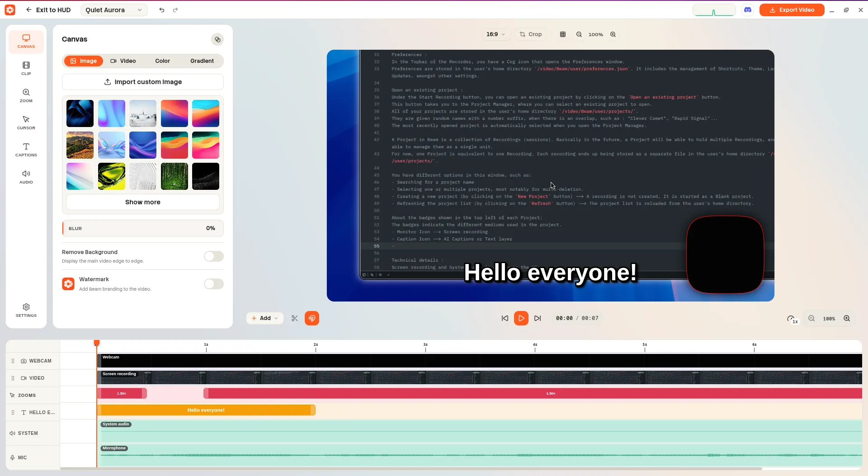Select the Image background tab
Image resolution: width=868 pixels, height=476 pixels.
click(x=84, y=61)
